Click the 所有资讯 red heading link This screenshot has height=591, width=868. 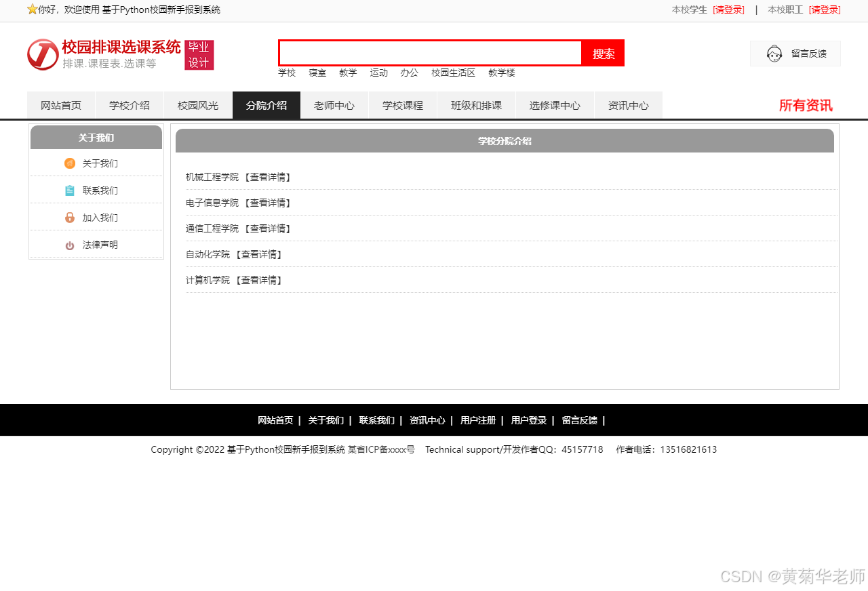coord(805,106)
